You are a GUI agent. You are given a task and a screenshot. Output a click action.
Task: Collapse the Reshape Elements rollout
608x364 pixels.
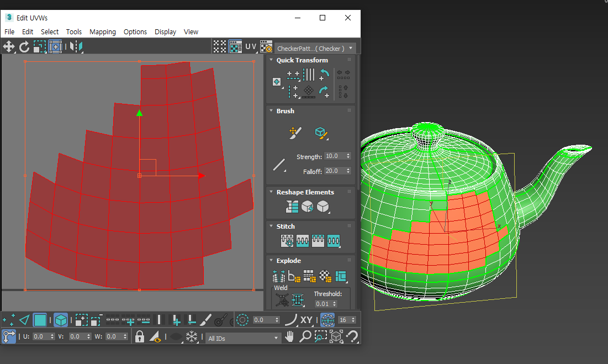tap(271, 192)
